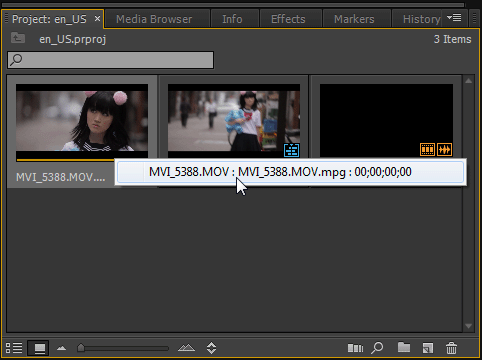Open the History tab
Viewport: 482px width, 360px height.
point(421,19)
